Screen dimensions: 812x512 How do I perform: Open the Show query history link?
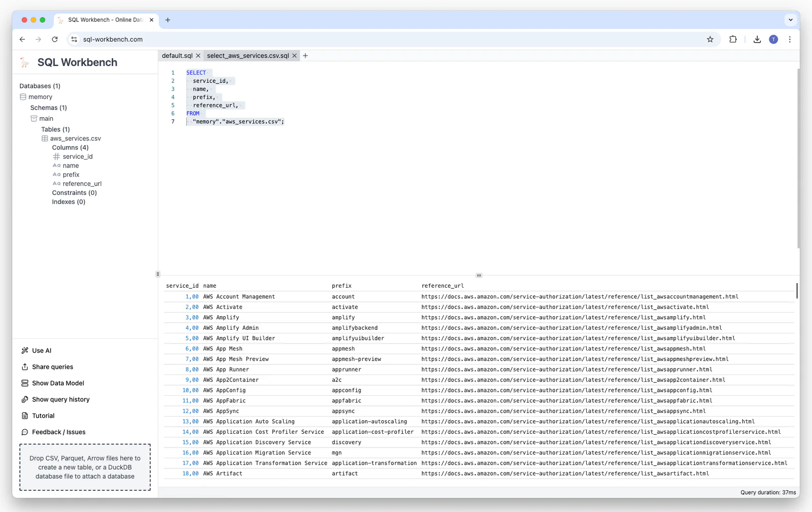tap(61, 399)
